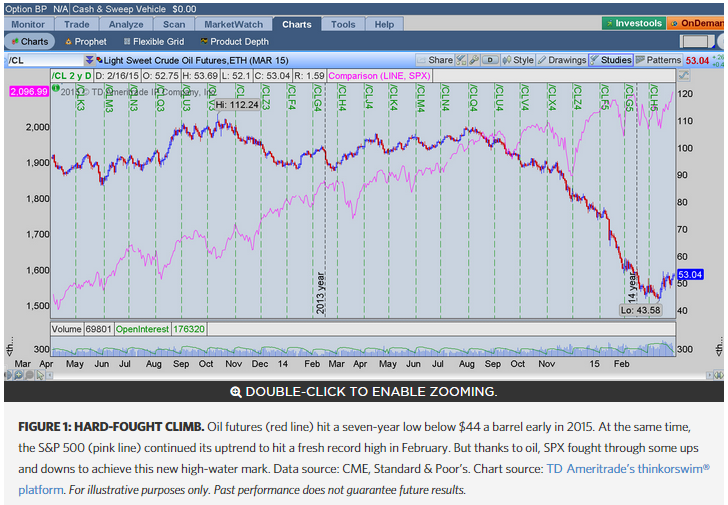728x505 pixels.
Task: Open the MarketWatch tab
Action: pos(234,24)
